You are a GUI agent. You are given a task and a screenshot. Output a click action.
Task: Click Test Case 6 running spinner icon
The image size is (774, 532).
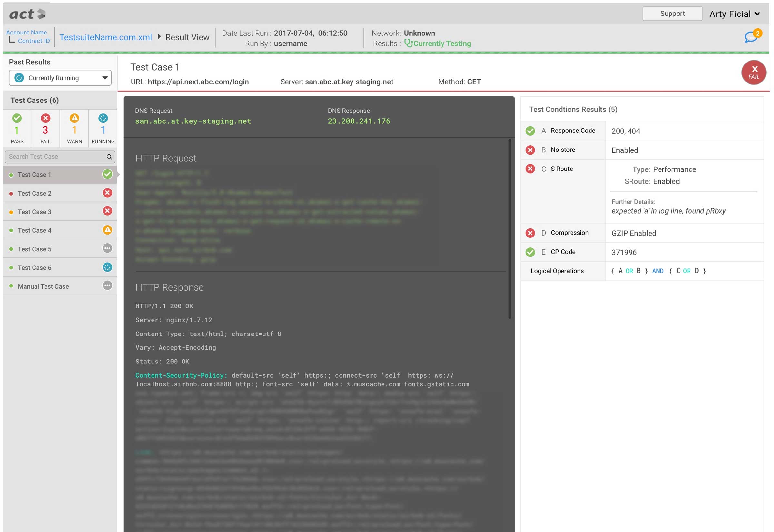click(x=107, y=267)
